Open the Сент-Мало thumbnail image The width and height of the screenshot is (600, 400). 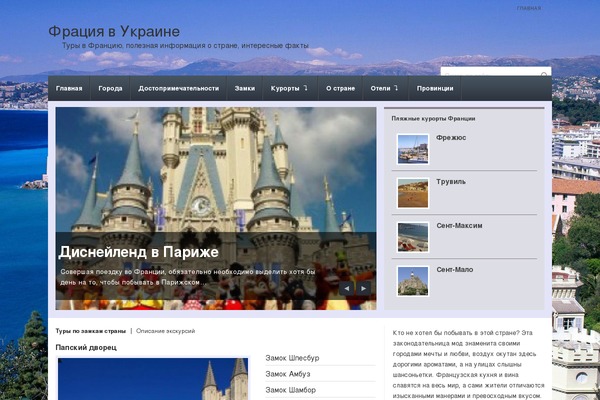coord(413,281)
